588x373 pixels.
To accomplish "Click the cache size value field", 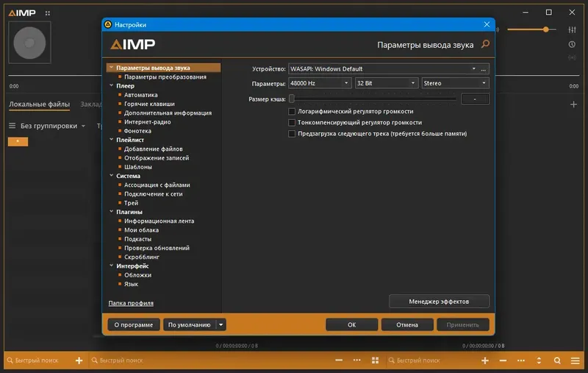I will click(475, 99).
